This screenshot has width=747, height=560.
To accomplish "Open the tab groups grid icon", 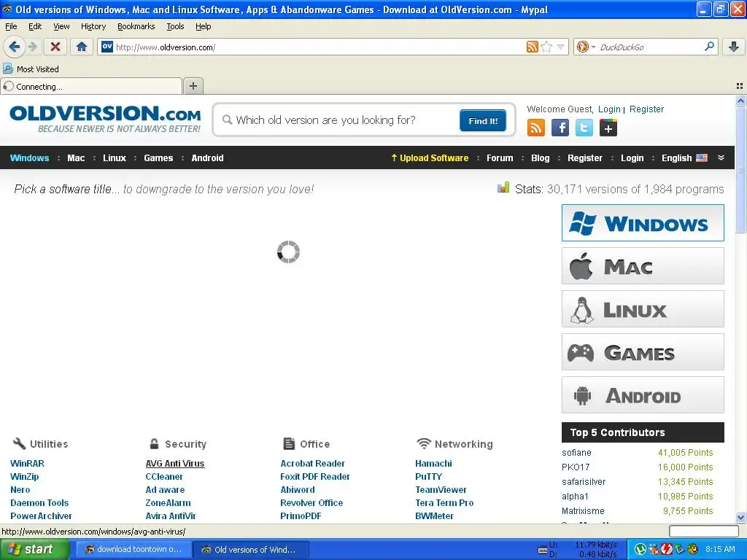I will tap(740, 86).
